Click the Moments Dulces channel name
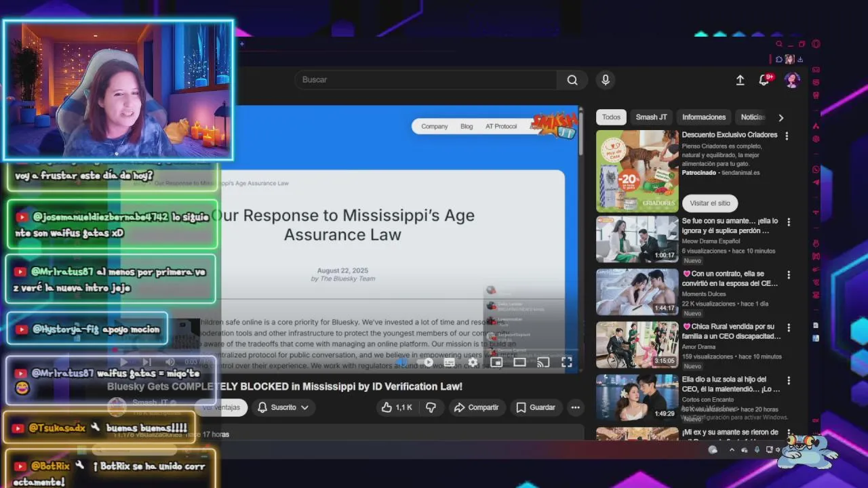This screenshot has height=488, width=868. 704,294
